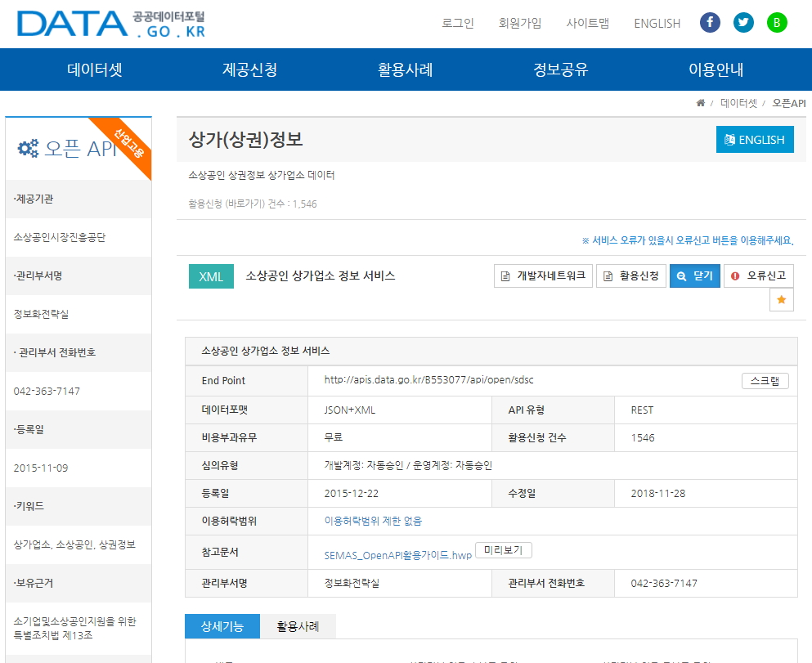
Task: Click 오픈API in the breadcrumb
Action: pyautogui.click(x=789, y=103)
